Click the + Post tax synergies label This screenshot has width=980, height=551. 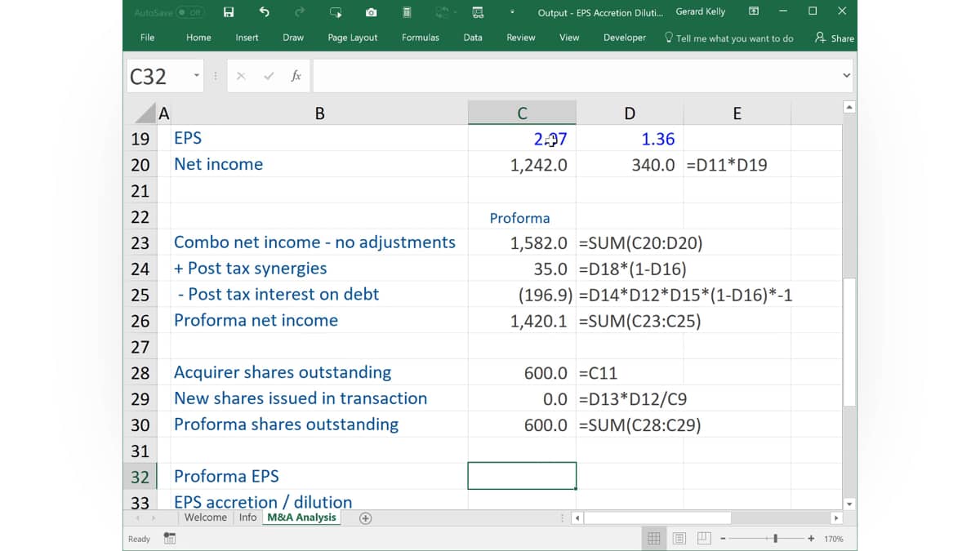pos(250,269)
